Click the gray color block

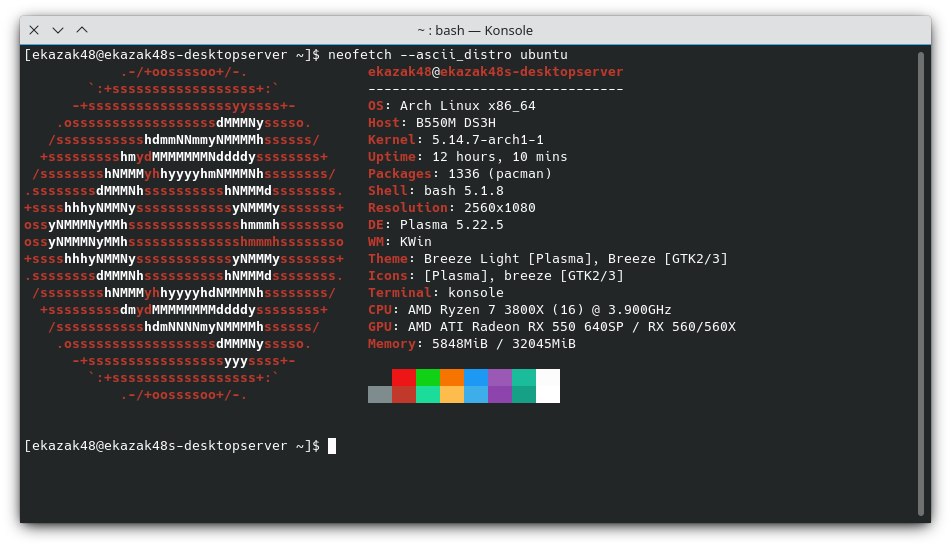coord(380,394)
